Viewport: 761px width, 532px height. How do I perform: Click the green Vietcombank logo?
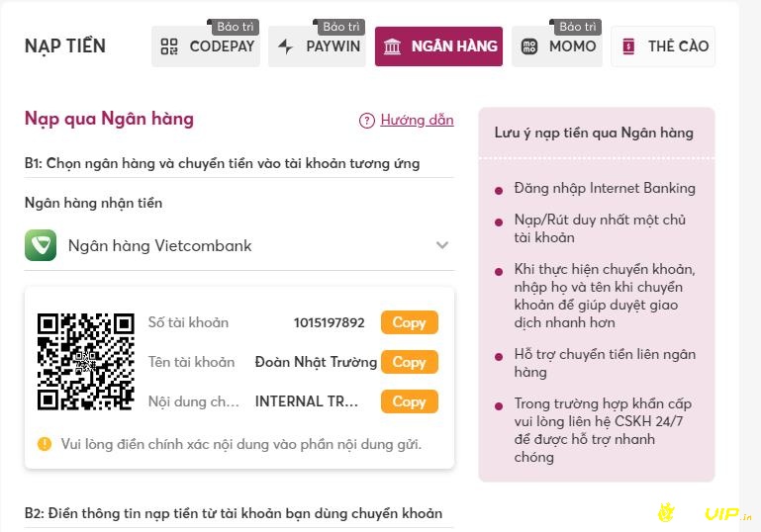[x=41, y=245]
